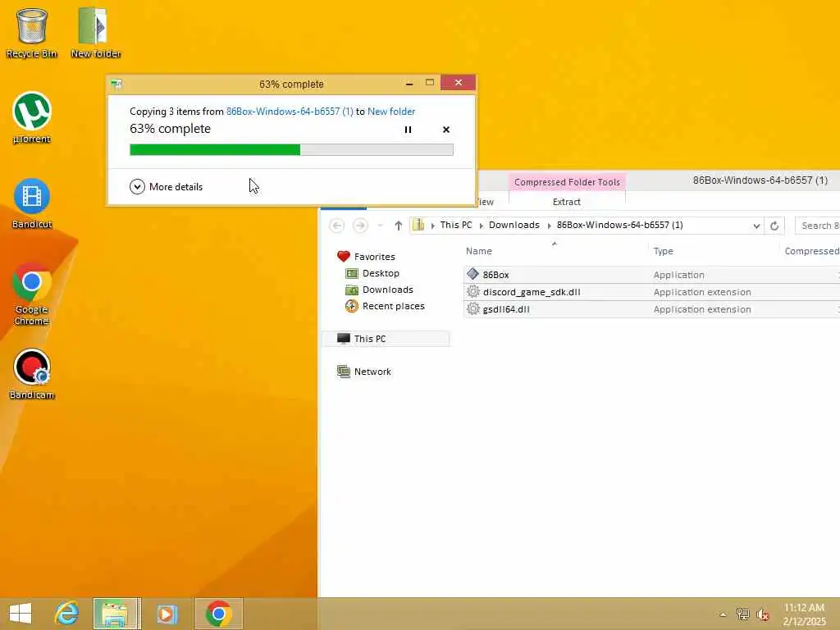Open the Bandicam desktop shortcut
The height and width of the screenshot is (630, 840).
click(x=32, y=374)
